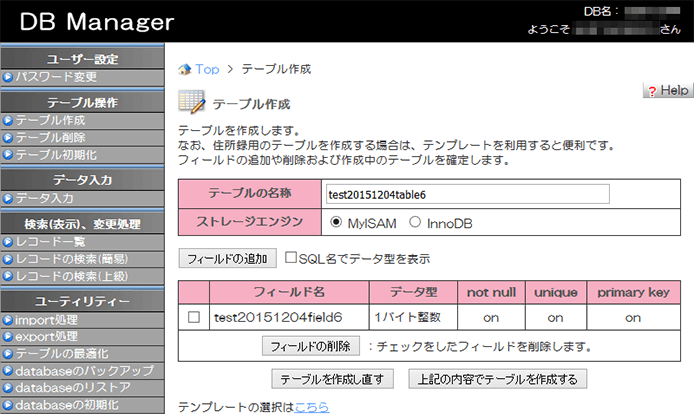The height and width of the screenshot is (414, 694).
Task: Open export処理 utility
Action: 46,336
